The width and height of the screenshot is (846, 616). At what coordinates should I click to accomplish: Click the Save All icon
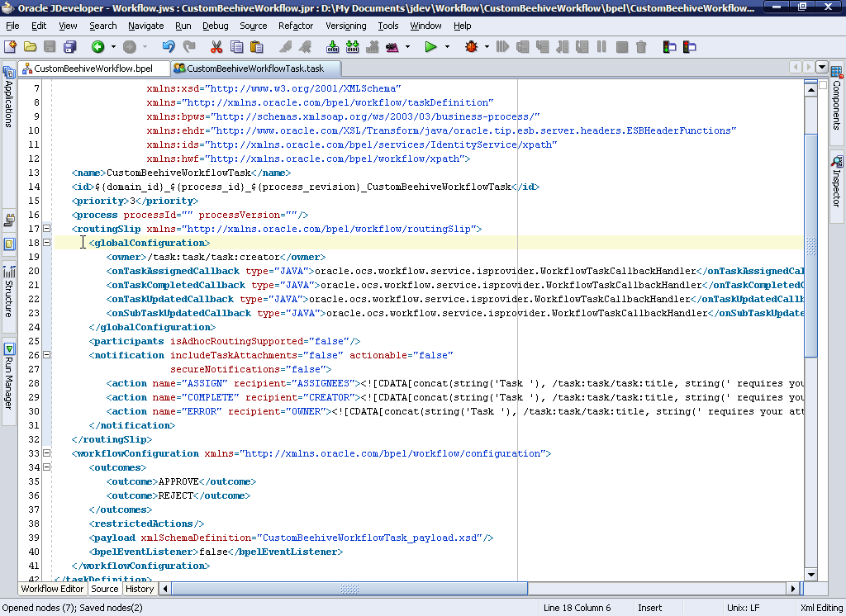coord(71,47)
